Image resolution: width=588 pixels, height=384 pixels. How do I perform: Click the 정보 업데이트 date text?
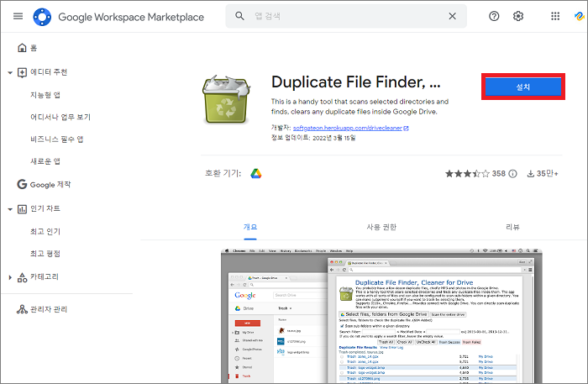[313, 138]
